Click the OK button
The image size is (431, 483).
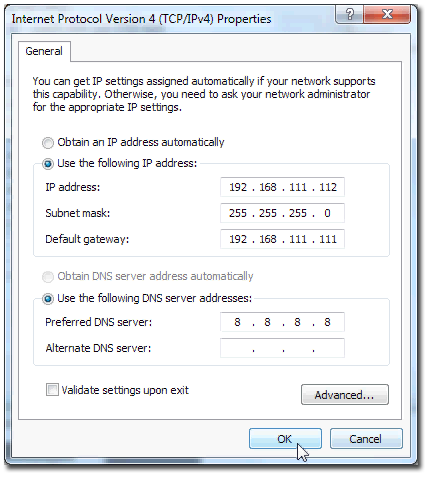[285, 439]
